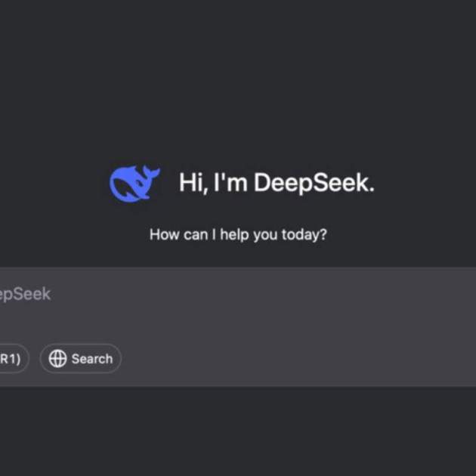This screenshot has height=476, width=476.
Task: Click the "R1)" text on the partial pill button
Action: (9, 359)
